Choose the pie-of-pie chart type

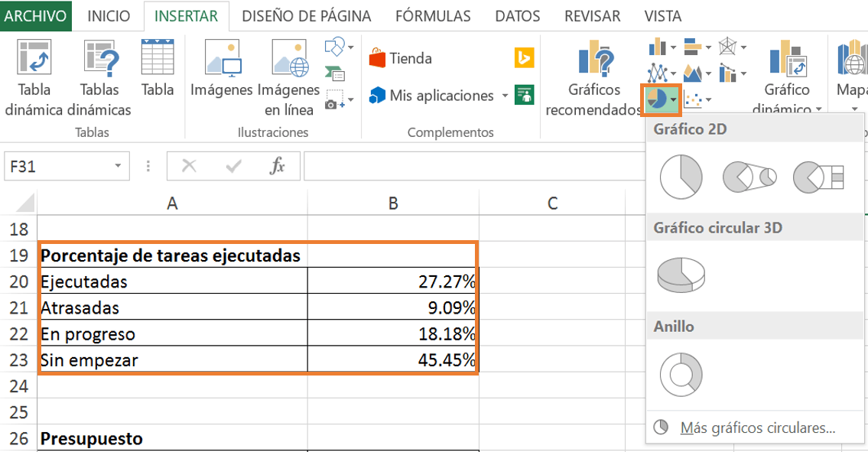(x=749, y=177)
